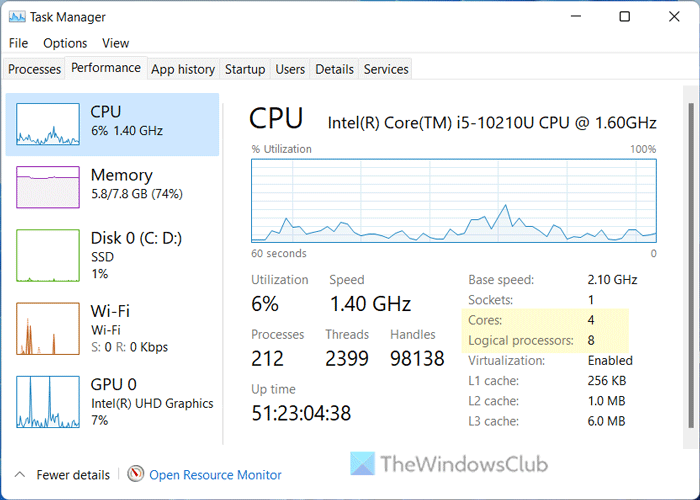Select the CPU mini graph thumbnail

tap(46, 124)
